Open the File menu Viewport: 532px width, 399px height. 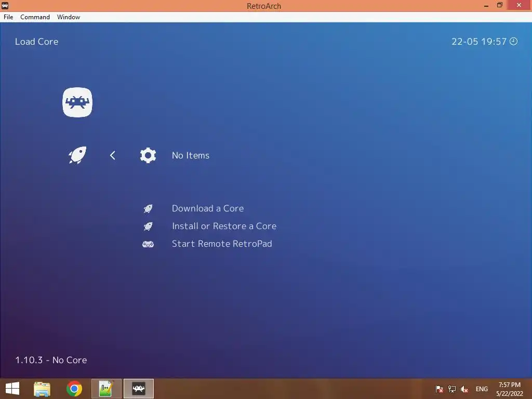point(8,17)
